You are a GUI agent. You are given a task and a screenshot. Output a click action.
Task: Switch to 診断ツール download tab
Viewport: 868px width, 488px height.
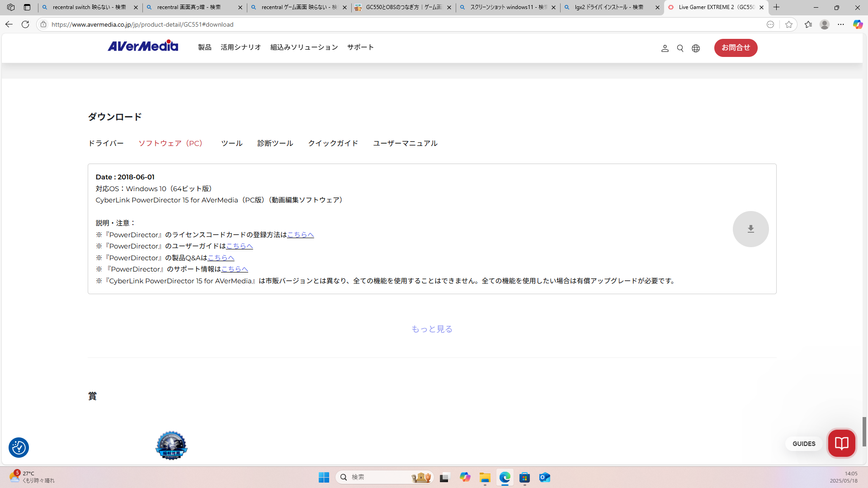[275, 143]
